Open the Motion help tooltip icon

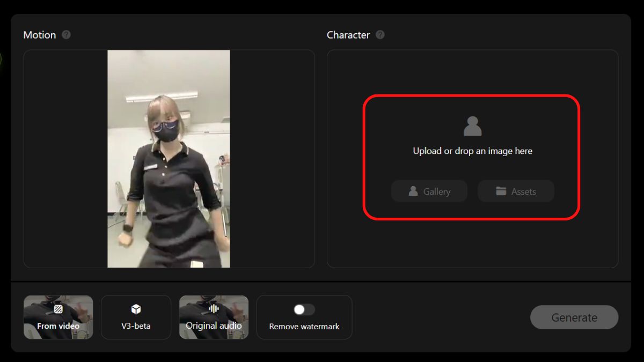(65, 35)
